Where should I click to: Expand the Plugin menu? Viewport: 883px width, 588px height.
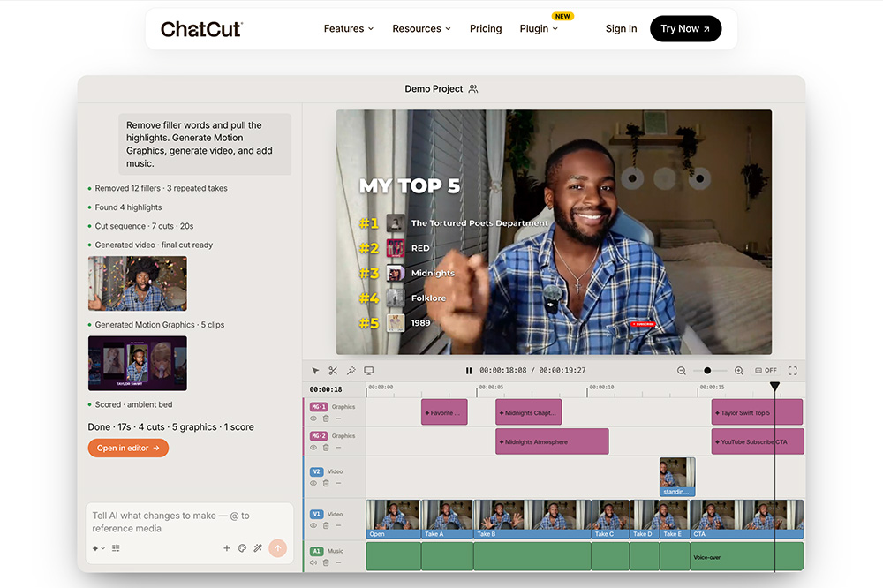click(539, 29)
